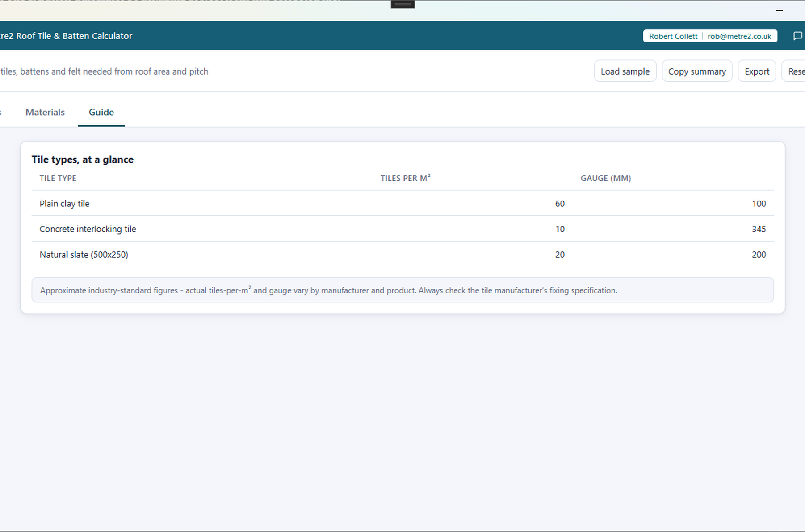This screenshot has height=532, width=805.
Task: Click the partially visible Reset button
Action: tap(794, 71)
